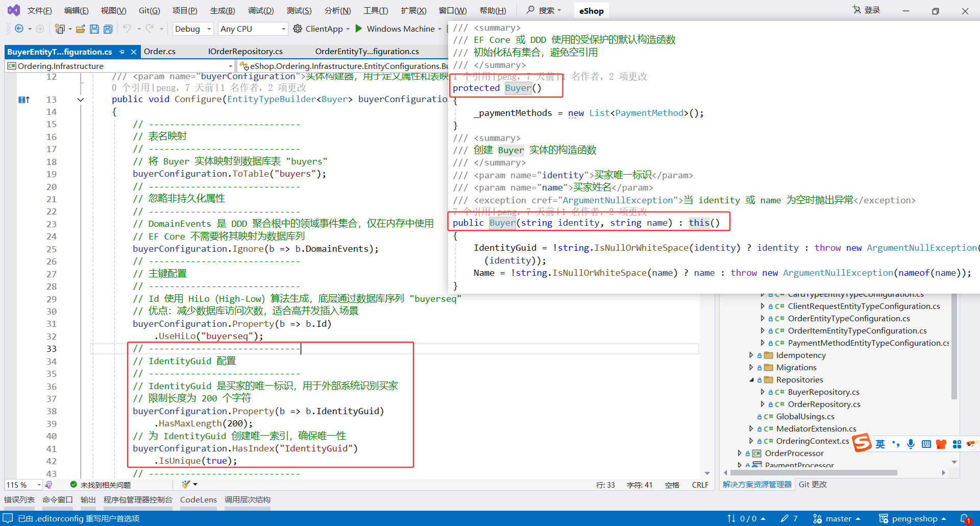Click the green no-issues checkmark icon
The image size is (980, 526).
pyautogui.click(x=73, y=484)
